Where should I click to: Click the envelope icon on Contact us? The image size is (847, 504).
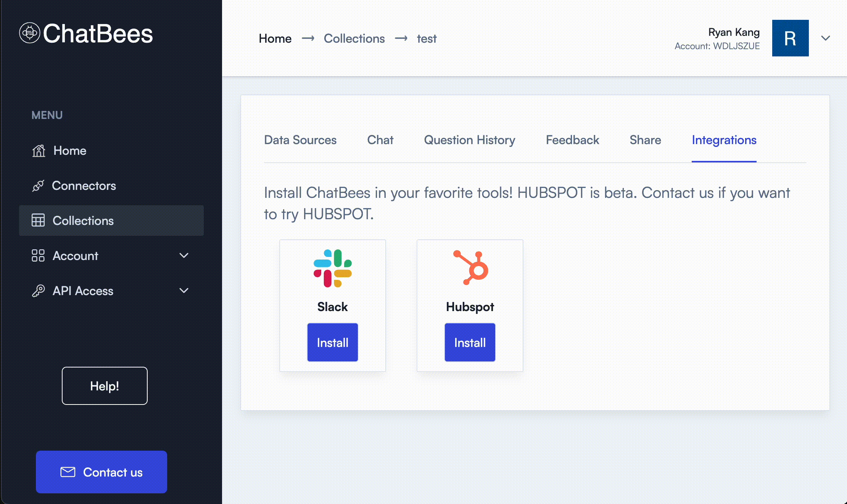click(x=68, y=472)
